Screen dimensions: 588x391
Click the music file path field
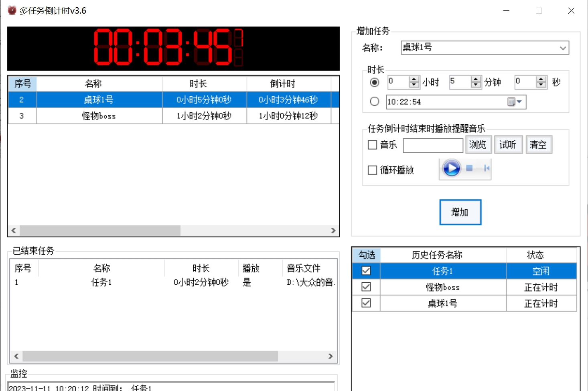click(x=433, y=145)
